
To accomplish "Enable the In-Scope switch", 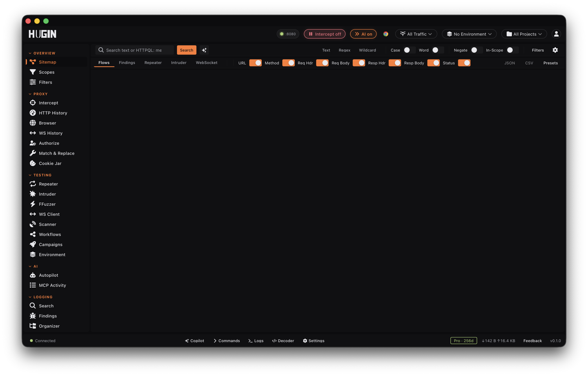I will pos(512,50).
